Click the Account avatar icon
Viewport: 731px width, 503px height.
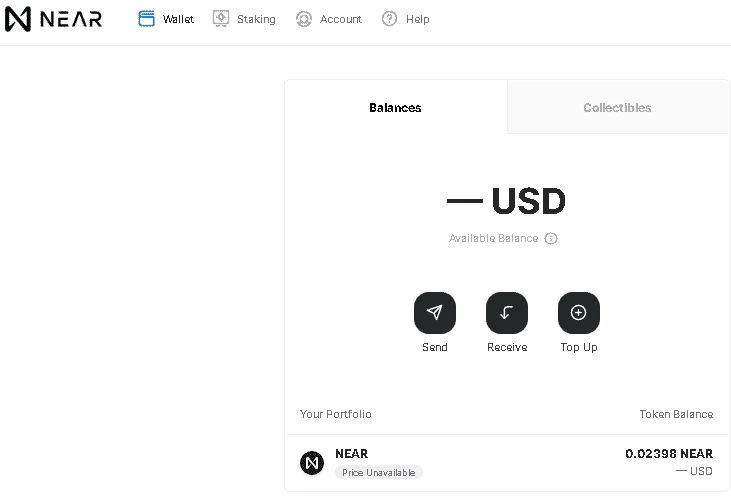[x=303, y=19]
